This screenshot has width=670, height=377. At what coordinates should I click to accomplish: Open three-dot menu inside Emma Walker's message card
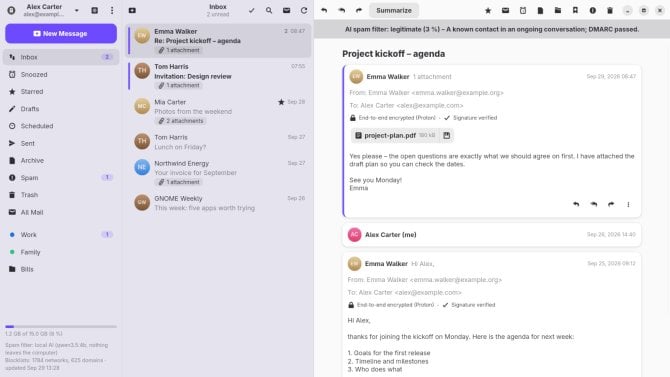[x=628, y=204]
